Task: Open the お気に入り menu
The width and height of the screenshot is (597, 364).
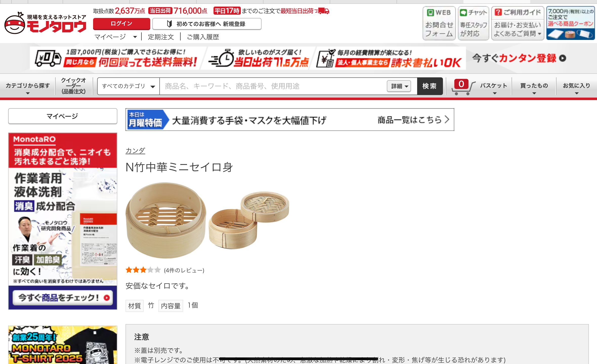Action: pyautogui.click(x=577, y=87)
